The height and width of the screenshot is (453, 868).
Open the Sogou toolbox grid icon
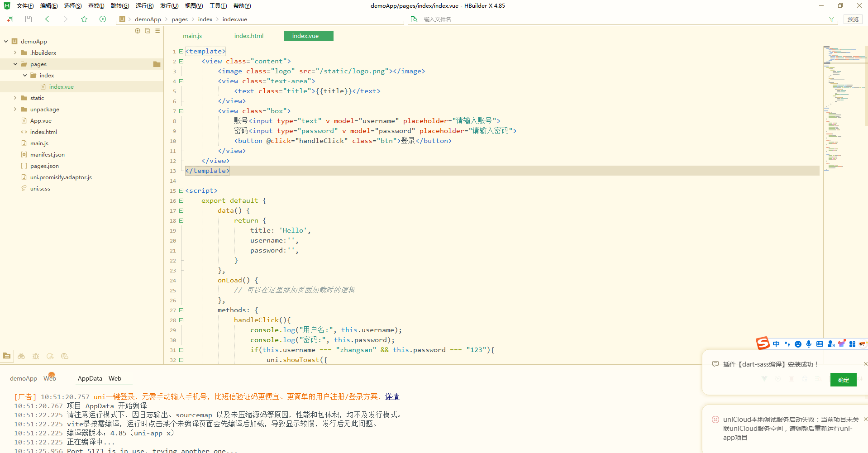pos(852,344)
